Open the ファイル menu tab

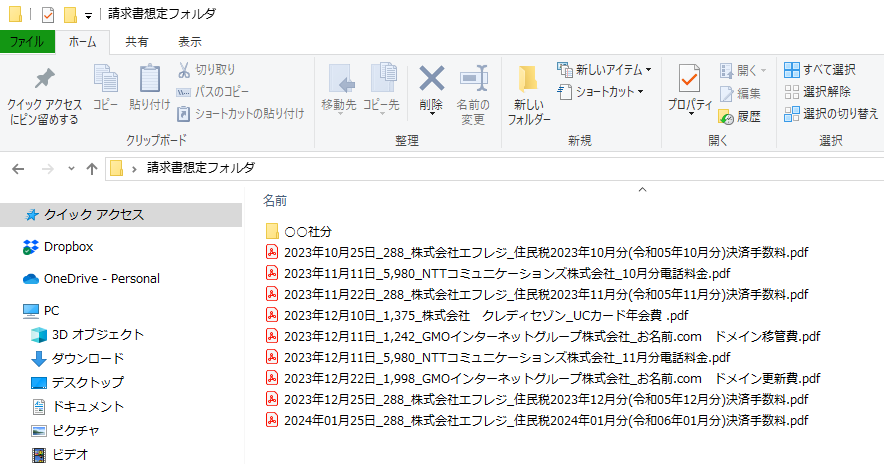point(27,42)
